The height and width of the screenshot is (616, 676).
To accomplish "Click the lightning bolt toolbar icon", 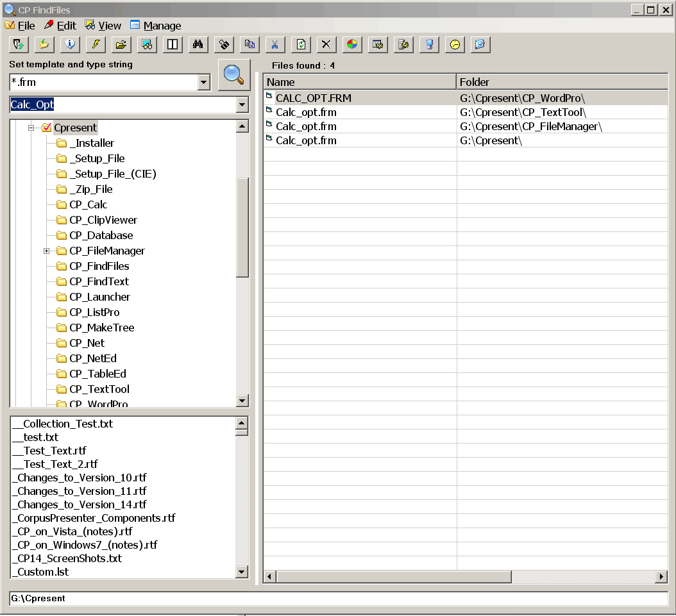I will (x=96, y=44).
